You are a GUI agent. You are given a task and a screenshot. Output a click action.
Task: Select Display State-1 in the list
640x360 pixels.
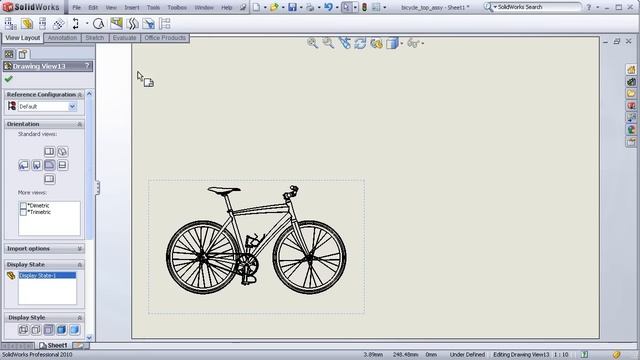[x=47, y=276]
